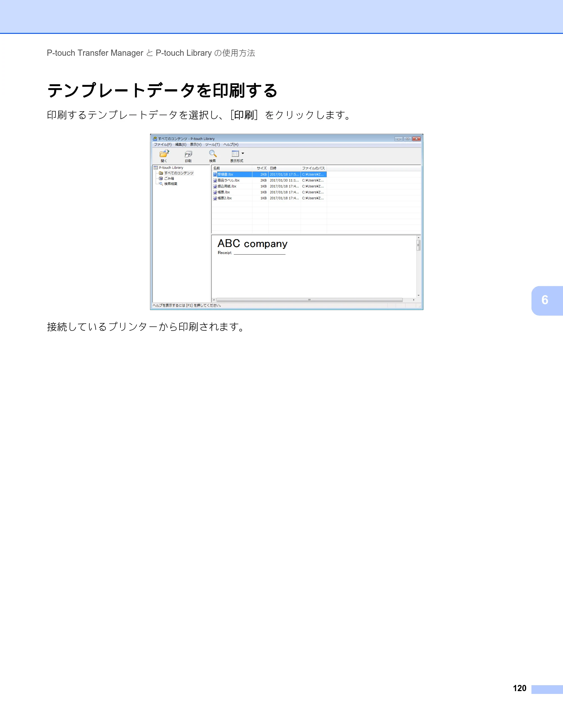Click the 印刷 (Print) printer icon
Viewport: 563px width, 728px height.
pyautogui.click(x=188, y=154)
